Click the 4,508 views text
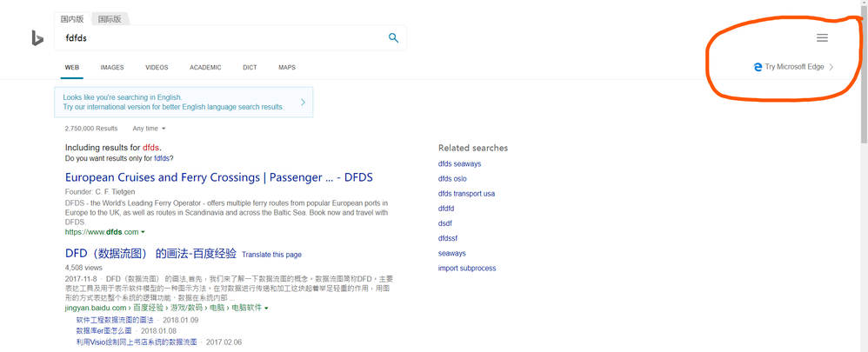 83,268
